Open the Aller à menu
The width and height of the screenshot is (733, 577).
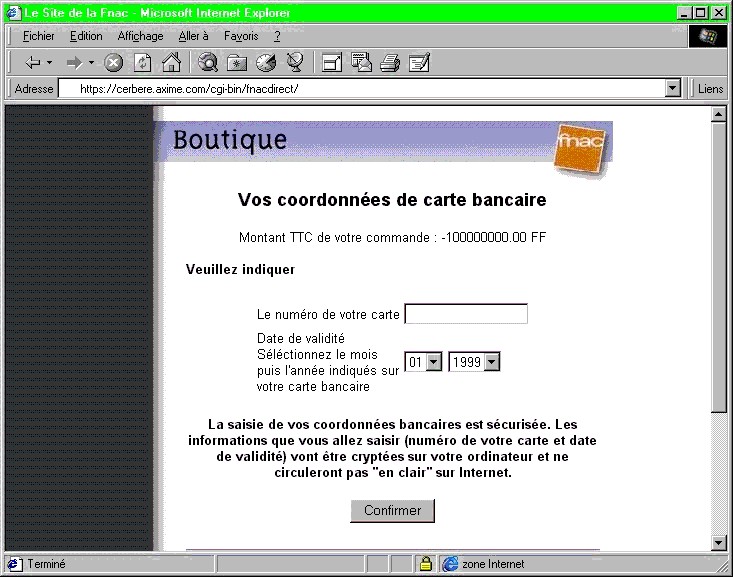tap(194, 36)
